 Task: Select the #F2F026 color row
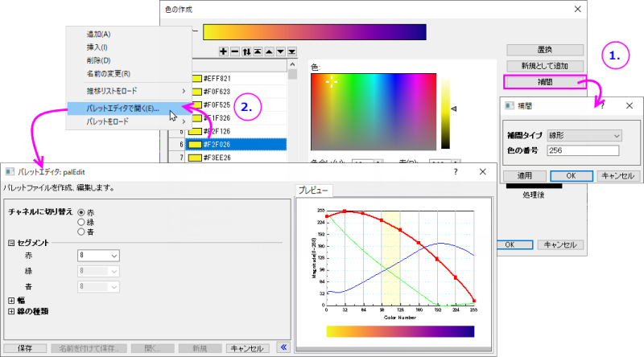pos(236,145)
